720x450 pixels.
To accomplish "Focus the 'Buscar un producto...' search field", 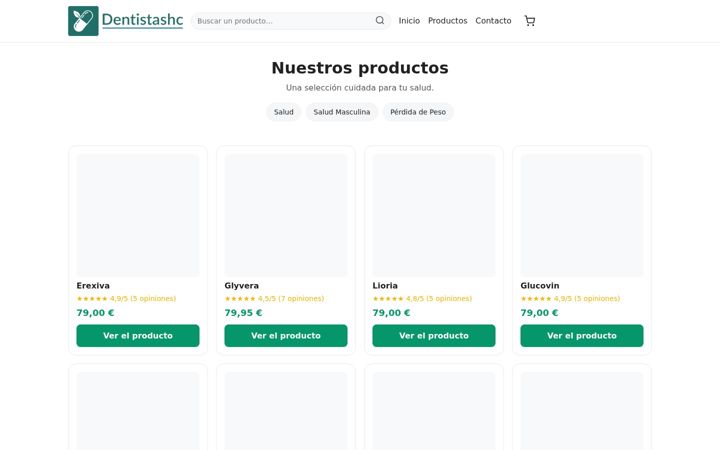I will (291, 21).
